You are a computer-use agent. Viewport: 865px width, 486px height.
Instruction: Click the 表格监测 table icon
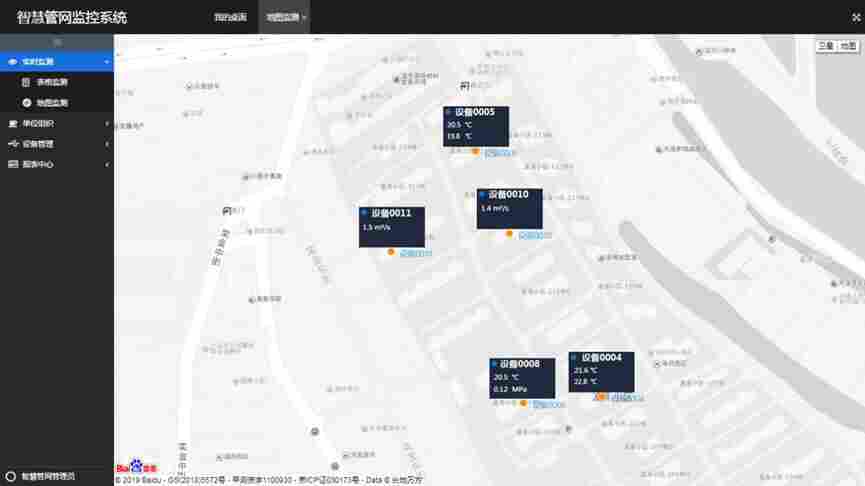26,82
